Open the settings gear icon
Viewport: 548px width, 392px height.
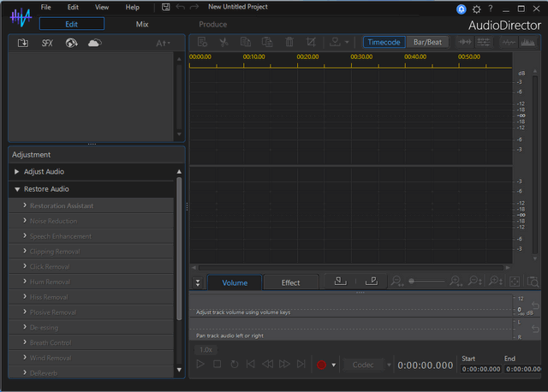(476, 9)
